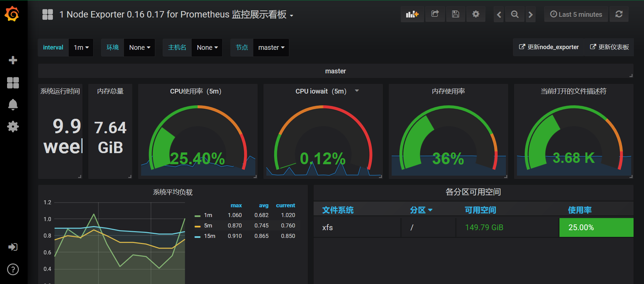The height and width of the screenshot is (284, 644).
Task: Open the 节点 master dropdown
Action: click(x=271, y=47)
